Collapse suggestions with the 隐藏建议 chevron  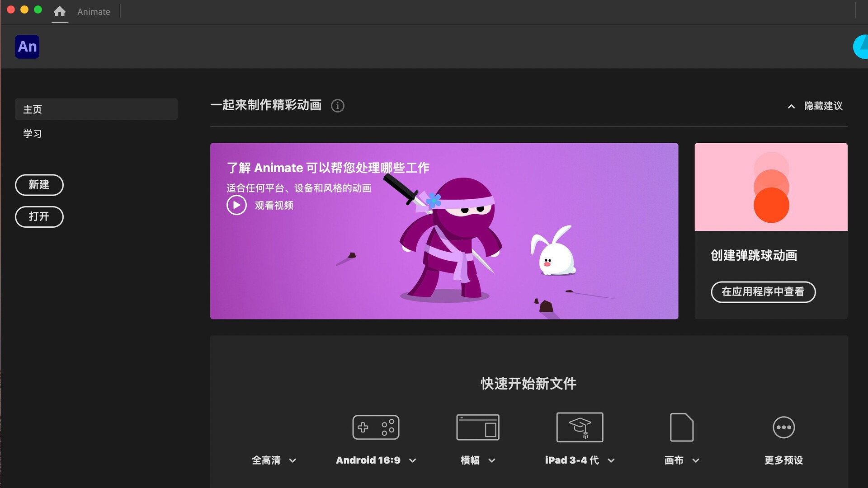[791, 106]
